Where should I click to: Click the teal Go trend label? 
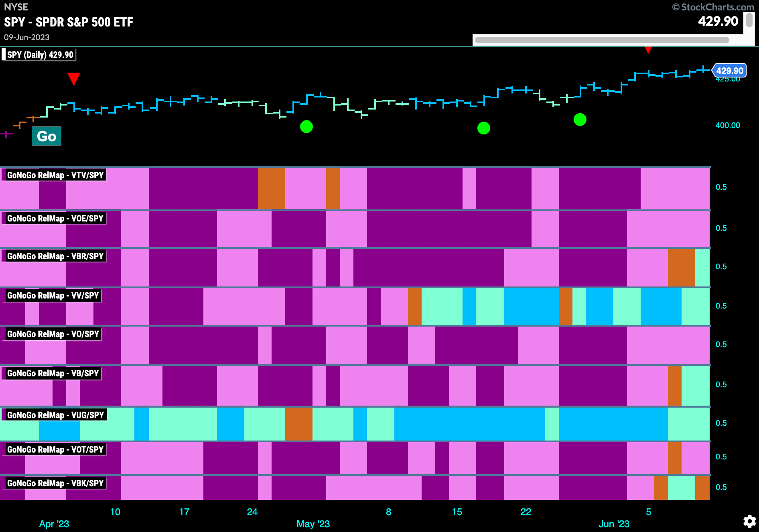coord(47,136)
